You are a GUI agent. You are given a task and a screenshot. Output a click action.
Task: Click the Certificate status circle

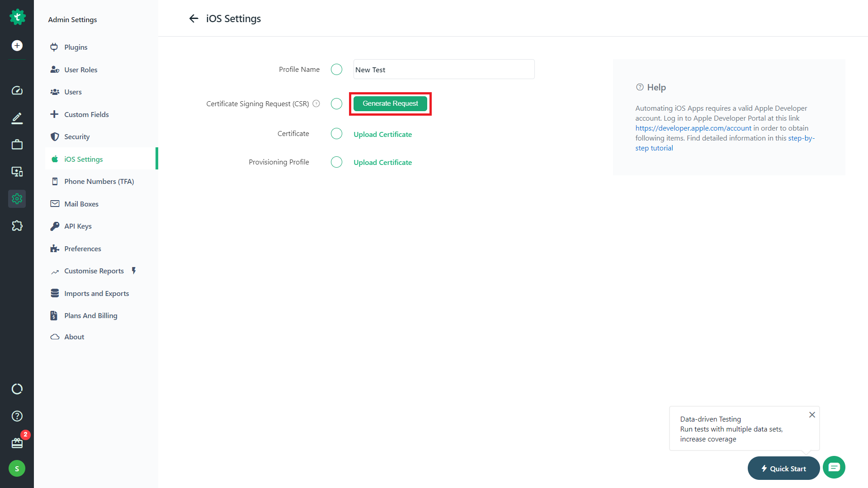click(x=336, y=134)
